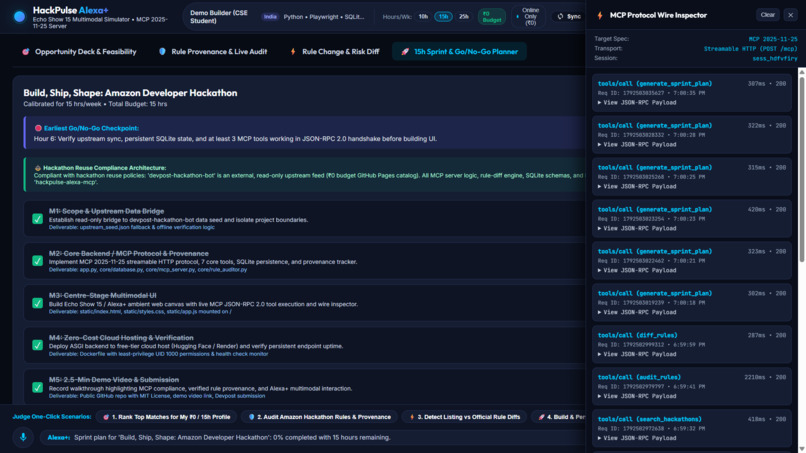Image resolution: width=806 pixels, height=453 pixels.
Task: Toggle the M3 Centre-Stage Multimodal UI checkbox
Action: 38,303
